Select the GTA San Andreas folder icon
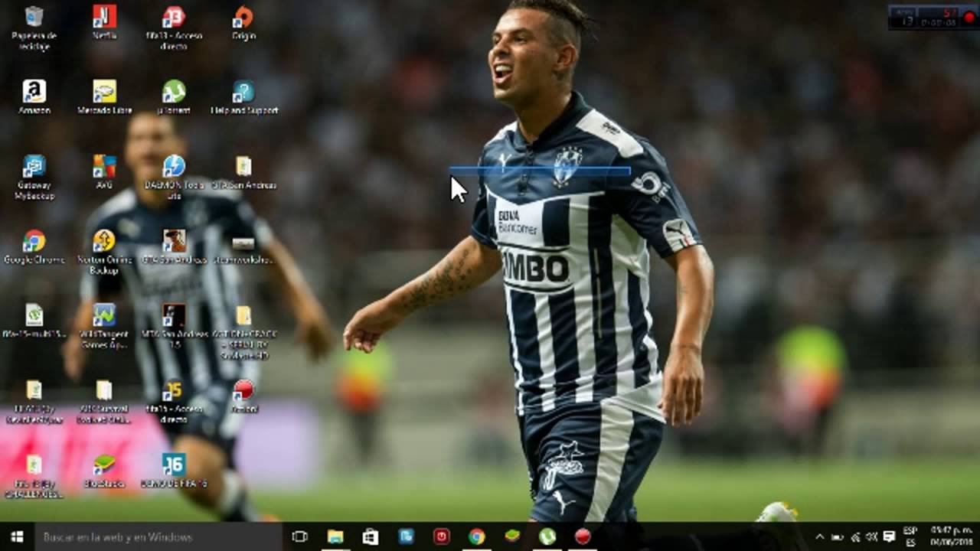The image size is (980, 551). (243, 172)
